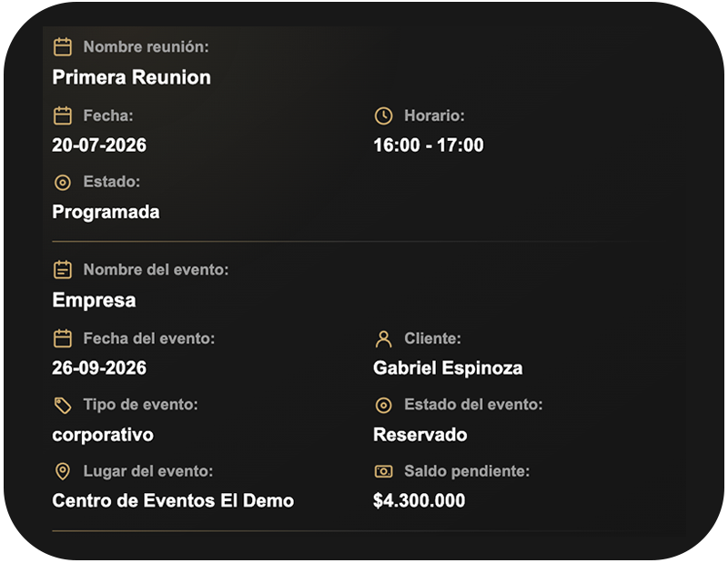Click the venue Centro de Eventos El Demo

[x=173, y=501]
